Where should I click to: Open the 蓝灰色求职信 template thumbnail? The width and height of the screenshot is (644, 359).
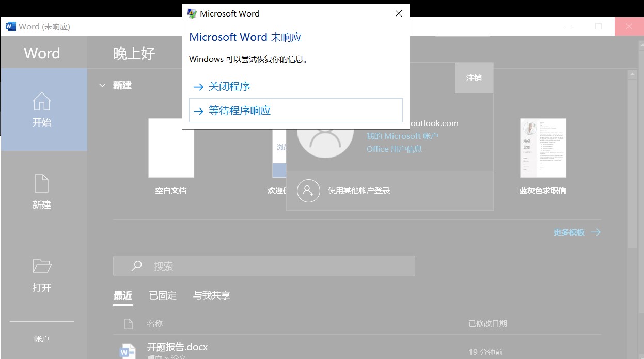click(x=543, y=148)
